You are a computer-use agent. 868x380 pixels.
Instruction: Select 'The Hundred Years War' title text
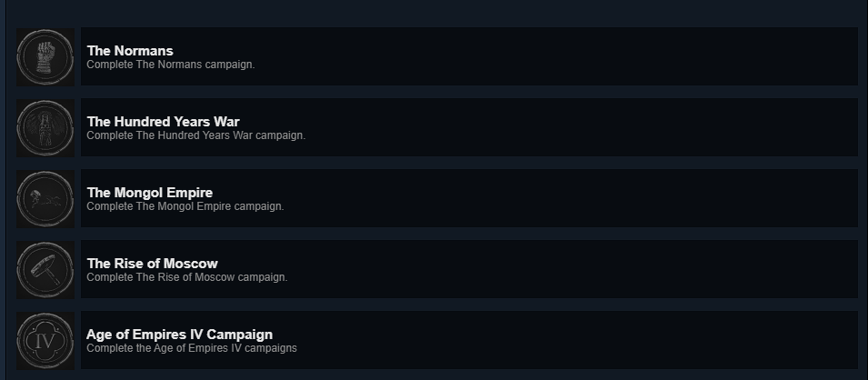click(x=164, y=121)
